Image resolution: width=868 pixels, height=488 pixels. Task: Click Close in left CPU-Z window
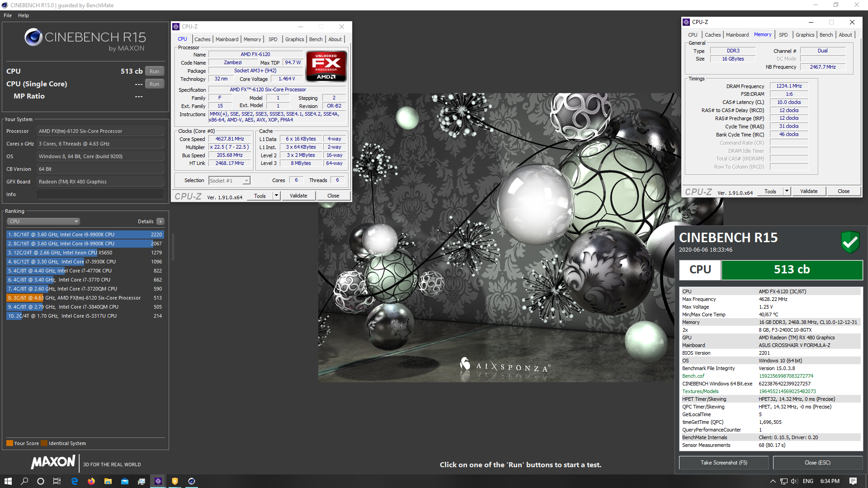point(333,196)
